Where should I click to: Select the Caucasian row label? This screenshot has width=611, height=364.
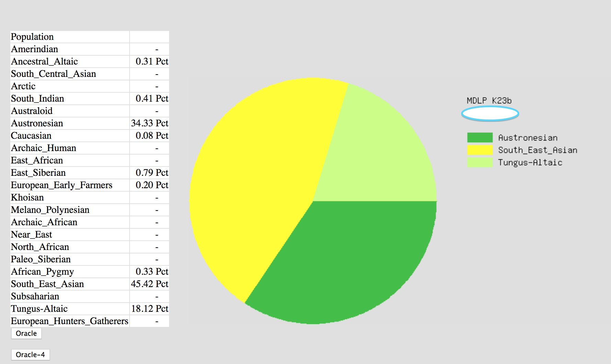[31, 136]
